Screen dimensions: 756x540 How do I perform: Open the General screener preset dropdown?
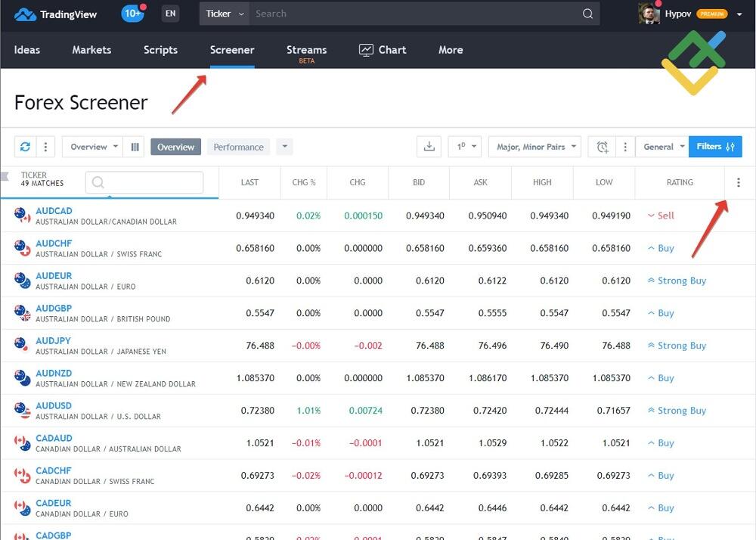click(661, 147)
